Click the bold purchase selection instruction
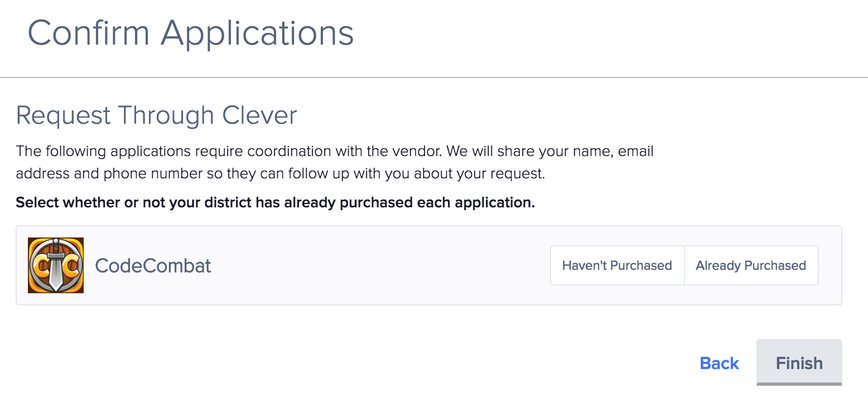The image size is (868, 417). point(275,202)
